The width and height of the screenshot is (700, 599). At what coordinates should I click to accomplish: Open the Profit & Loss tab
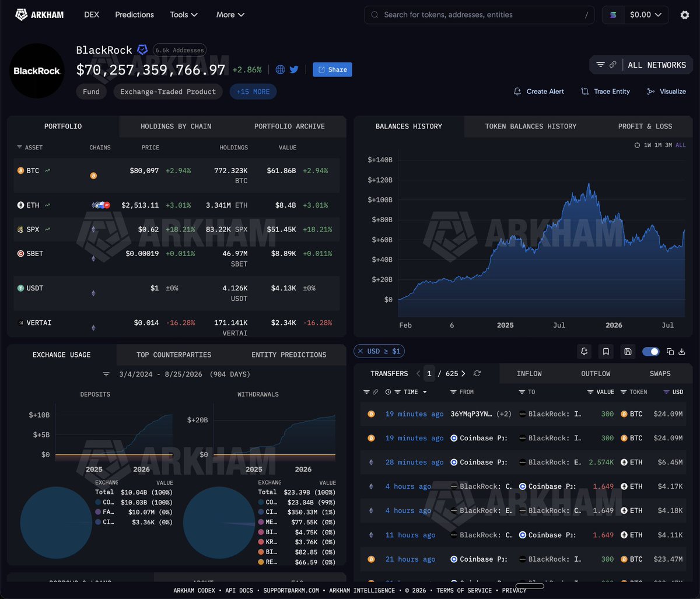[645, 126]
